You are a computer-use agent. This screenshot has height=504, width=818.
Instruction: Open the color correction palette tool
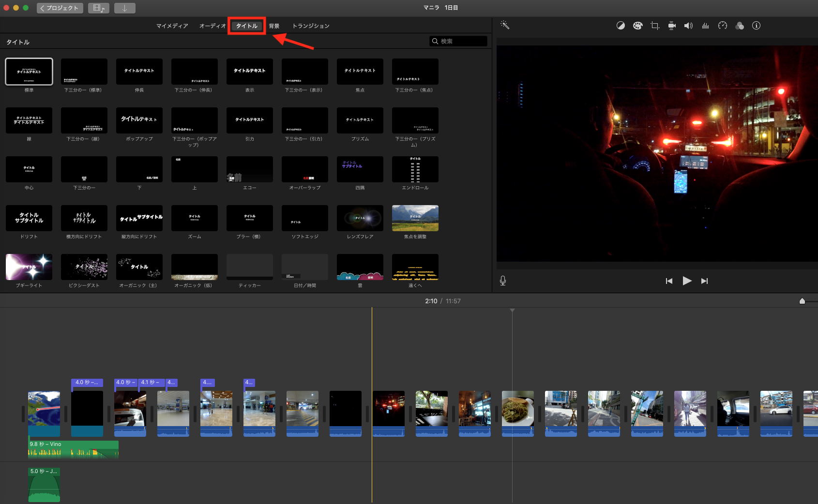click(x=637, y=26)
